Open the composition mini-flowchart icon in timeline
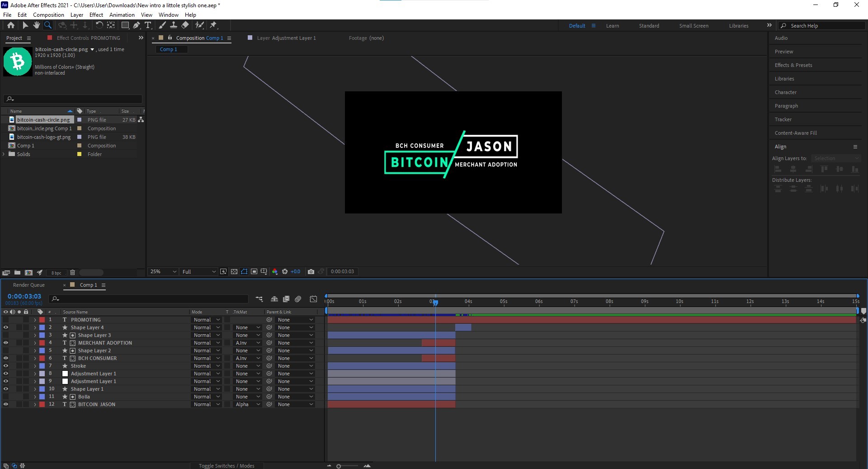The height and width of the screenshot is (469, 868). click(259, 299)
